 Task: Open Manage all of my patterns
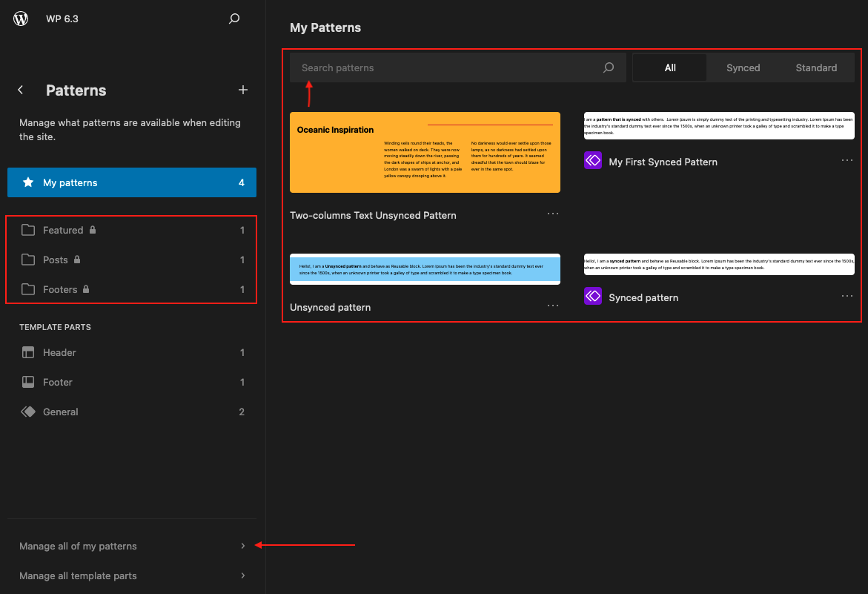coord(77,545)
